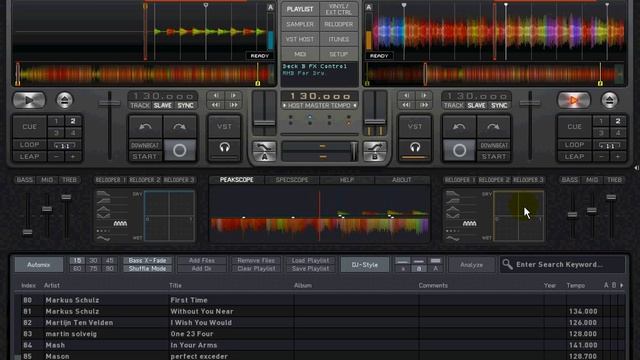Image resolution: width=640 pixels, height=360 pixels.
Task: Nudge Deck B one step back
Action: click(x=406, y=96)
